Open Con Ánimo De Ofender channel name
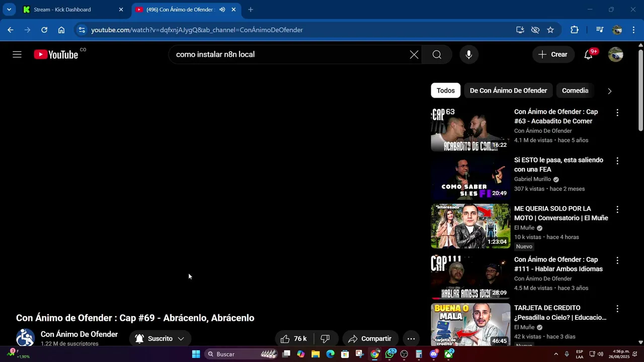 click(79, 334)
